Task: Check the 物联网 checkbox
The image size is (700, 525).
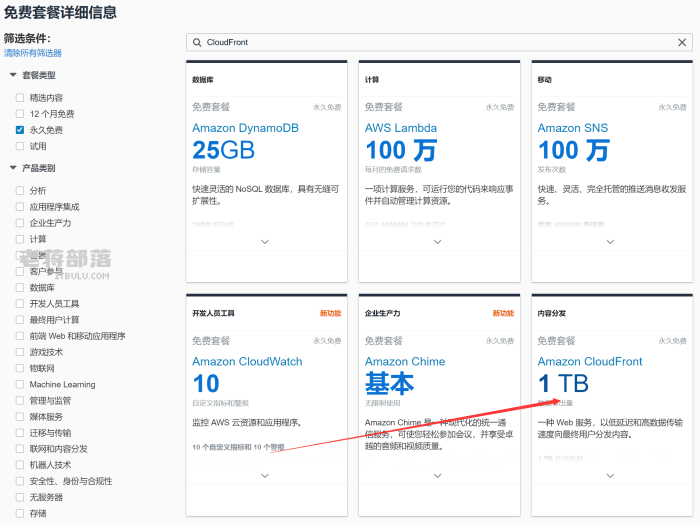Action: [x=20, y=368]
